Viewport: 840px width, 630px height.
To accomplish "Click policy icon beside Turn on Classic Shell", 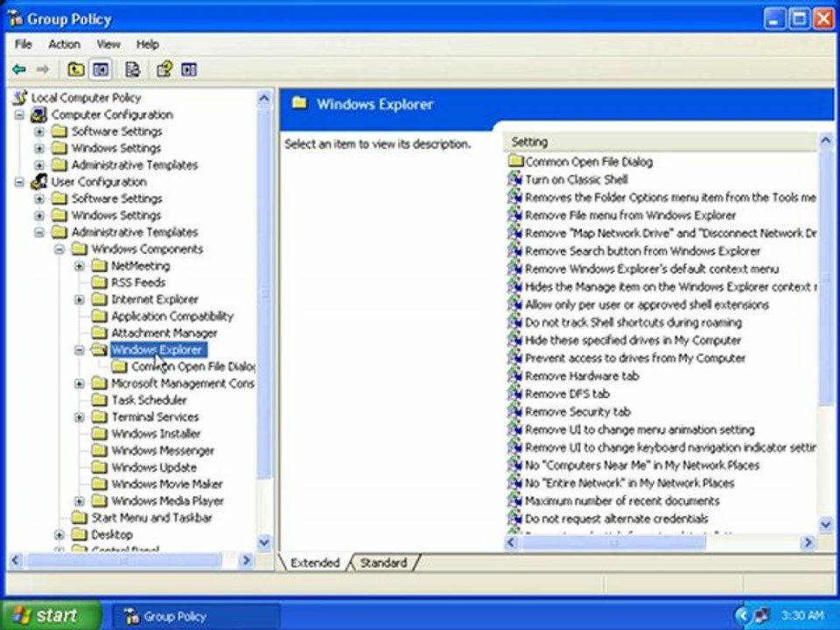I will click(514, 179).
